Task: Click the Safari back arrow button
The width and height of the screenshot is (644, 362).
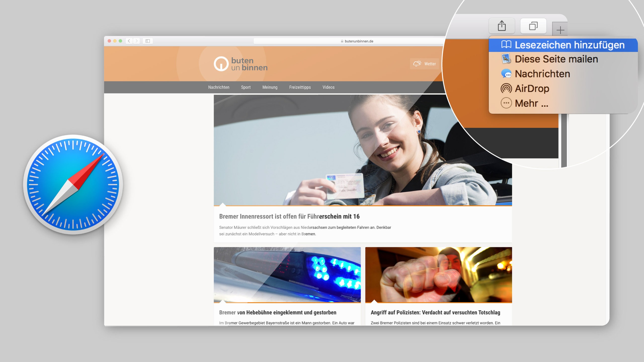Action: [129, 41]
